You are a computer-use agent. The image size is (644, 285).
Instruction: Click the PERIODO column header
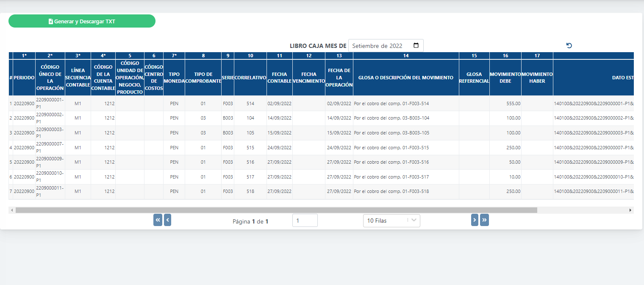coord(24,78)
